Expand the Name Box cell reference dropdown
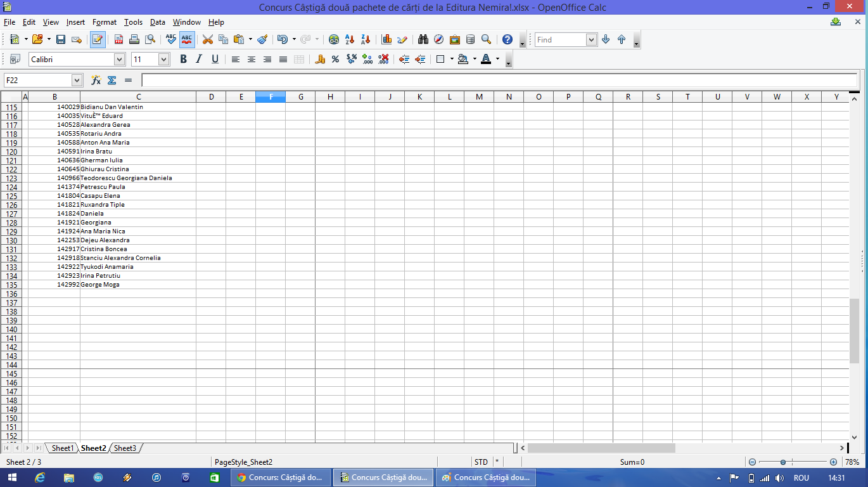The image size is (868, 487). click(x=77, y=80)
